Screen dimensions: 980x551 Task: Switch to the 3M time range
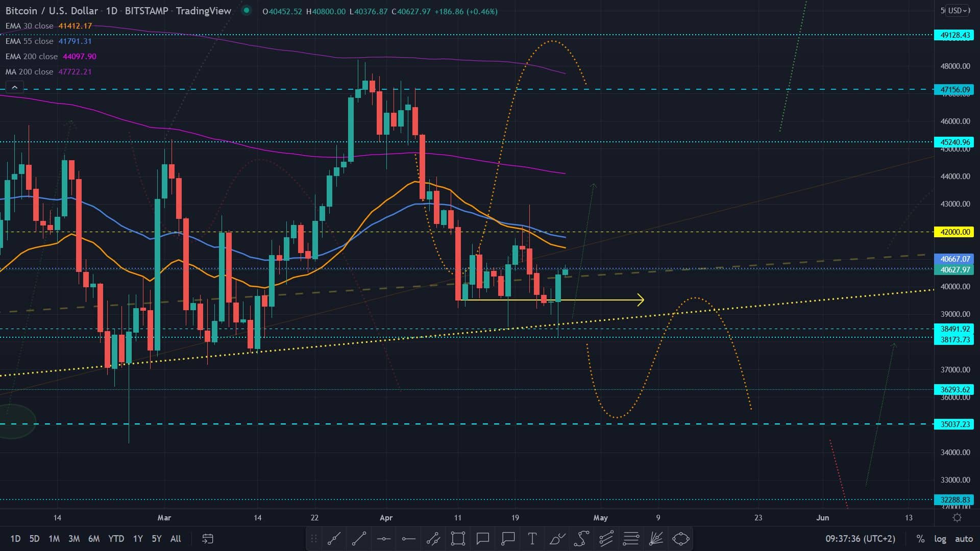coord(74,539)
